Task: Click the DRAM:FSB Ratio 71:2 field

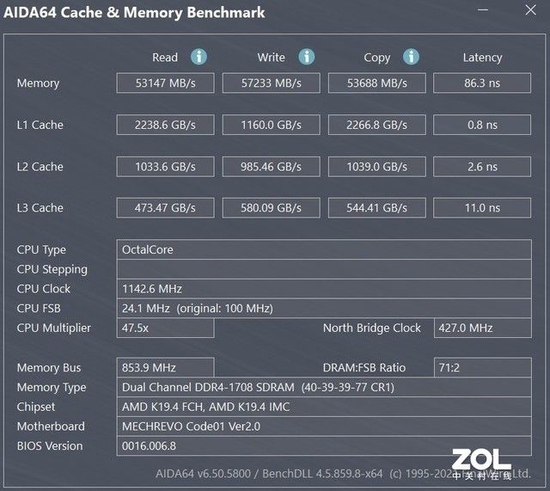Action: [483, 368]
